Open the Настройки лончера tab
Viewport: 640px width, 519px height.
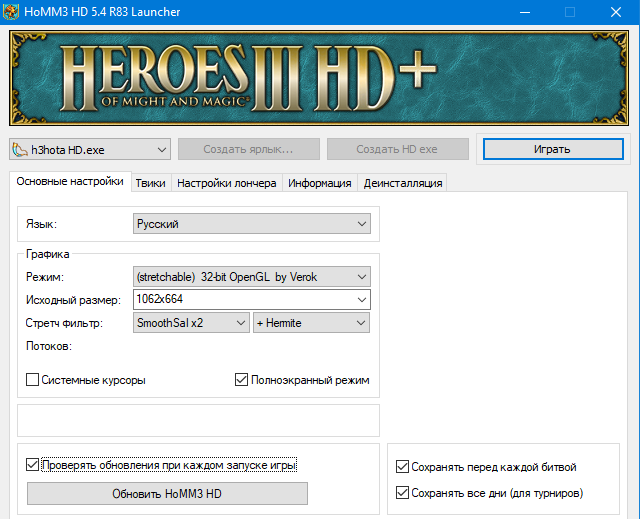pyautogui.click(x=227, y=183)
